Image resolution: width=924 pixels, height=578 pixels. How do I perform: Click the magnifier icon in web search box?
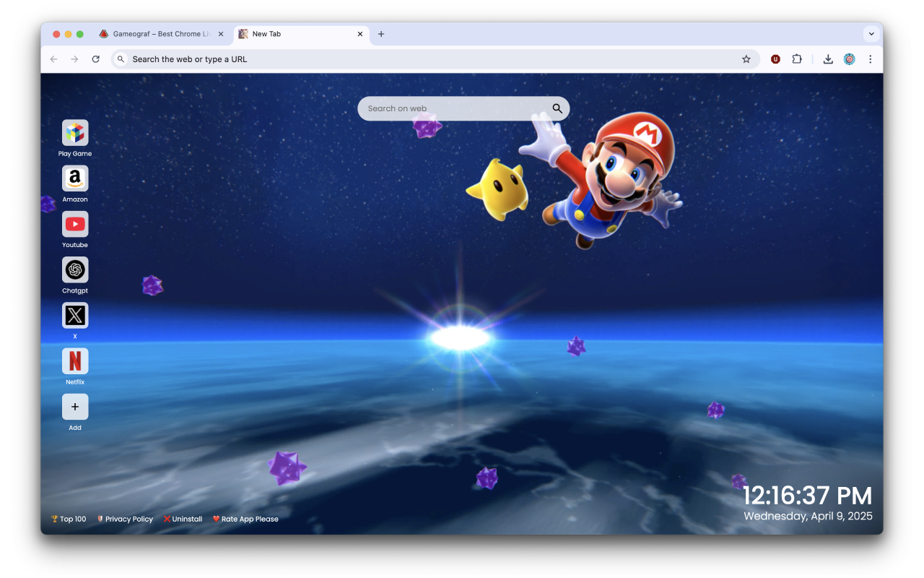[x=557, y=108]
